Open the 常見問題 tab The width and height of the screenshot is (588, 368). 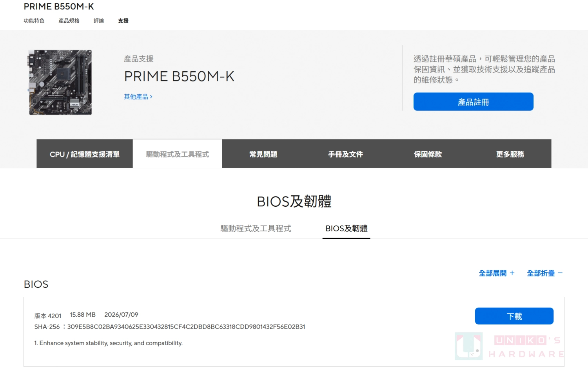(263, 154)
